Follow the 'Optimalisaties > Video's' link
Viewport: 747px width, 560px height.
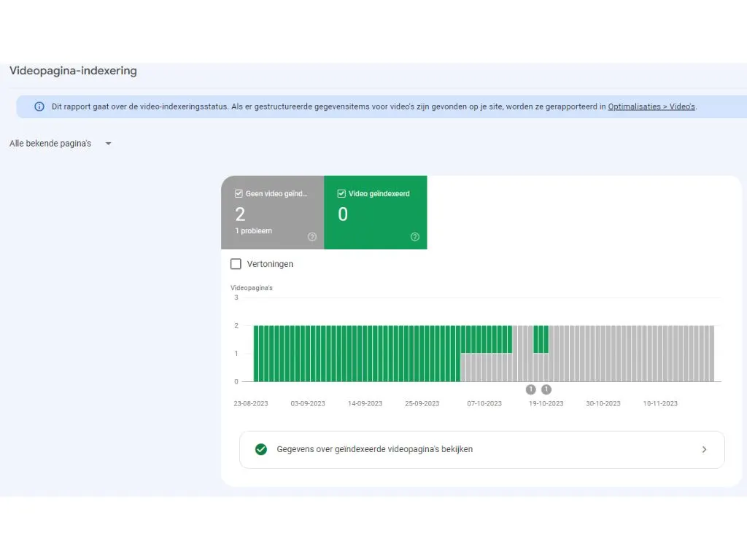(651, 106)
